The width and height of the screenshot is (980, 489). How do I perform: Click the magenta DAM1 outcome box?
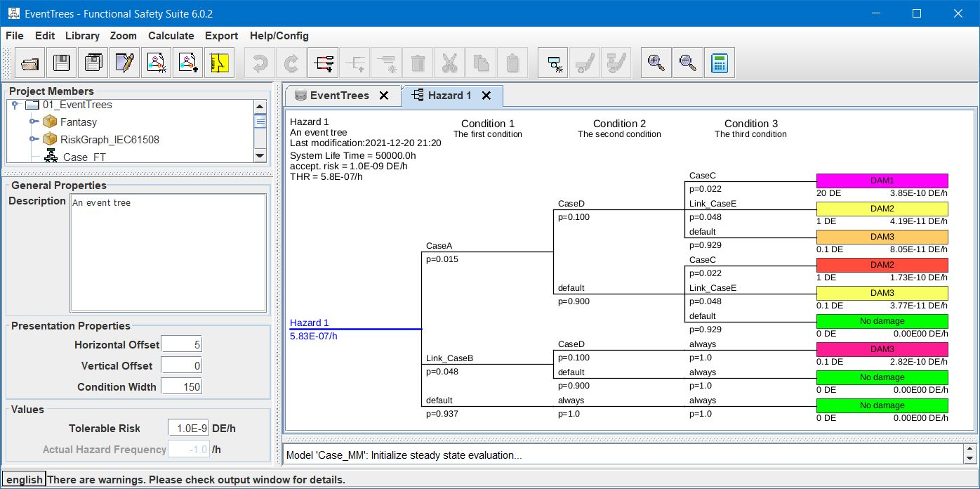[882, 181]
